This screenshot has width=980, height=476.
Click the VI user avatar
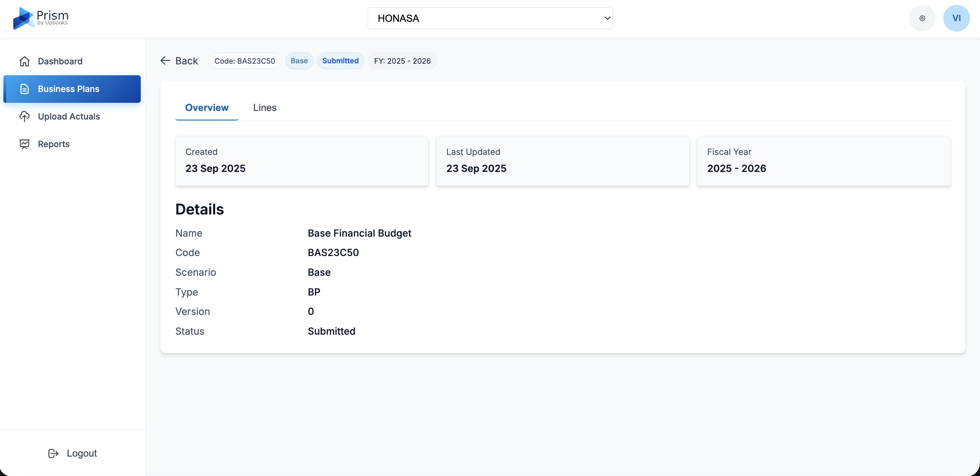point(956,18)
